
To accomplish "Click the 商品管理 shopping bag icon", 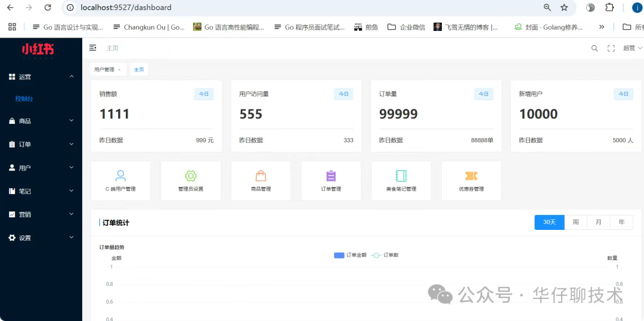I will [261, 176].
